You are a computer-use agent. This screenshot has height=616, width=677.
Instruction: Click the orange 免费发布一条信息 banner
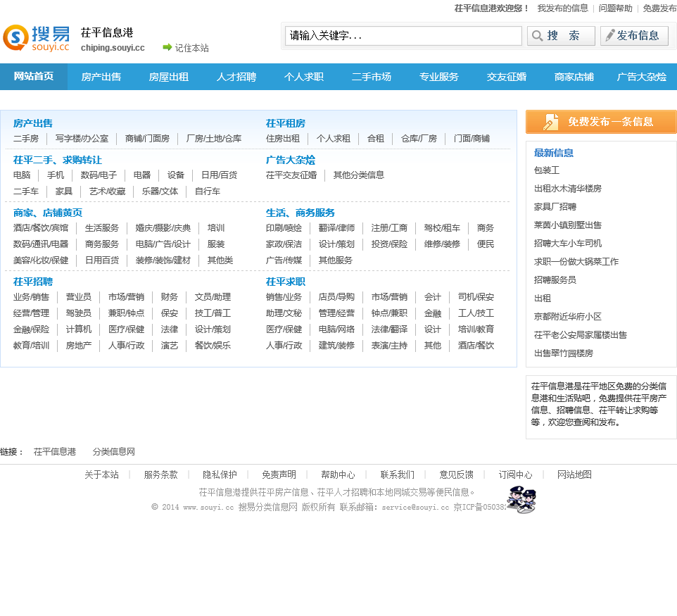tap(601, 122)
